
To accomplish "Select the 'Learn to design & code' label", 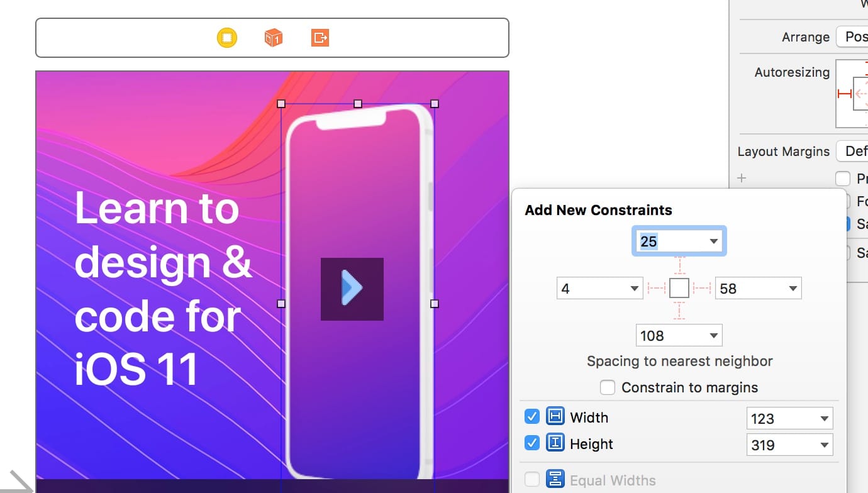I will [x=163, y=287].
